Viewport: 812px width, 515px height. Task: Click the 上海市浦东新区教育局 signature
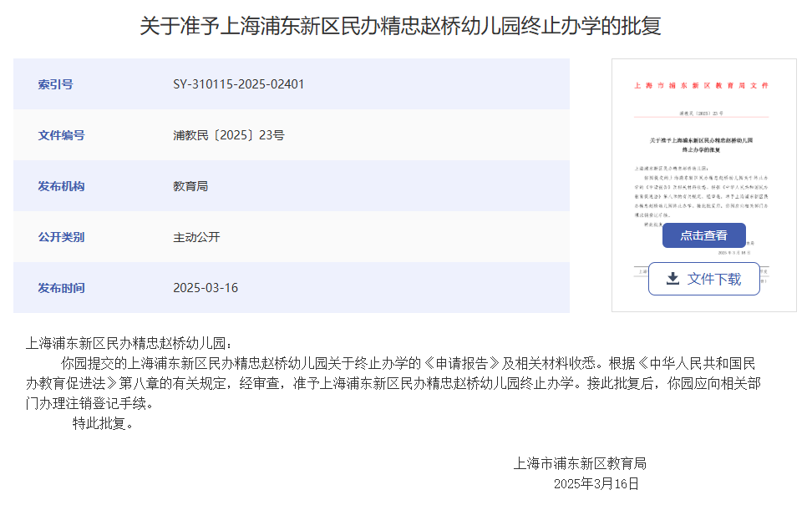pyautogui.click(x=580, y=463)
